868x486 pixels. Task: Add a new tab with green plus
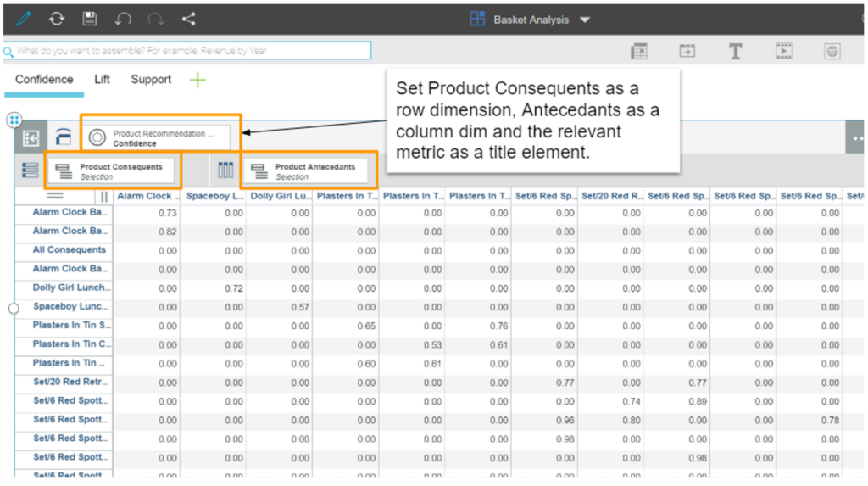pos(197,81)
